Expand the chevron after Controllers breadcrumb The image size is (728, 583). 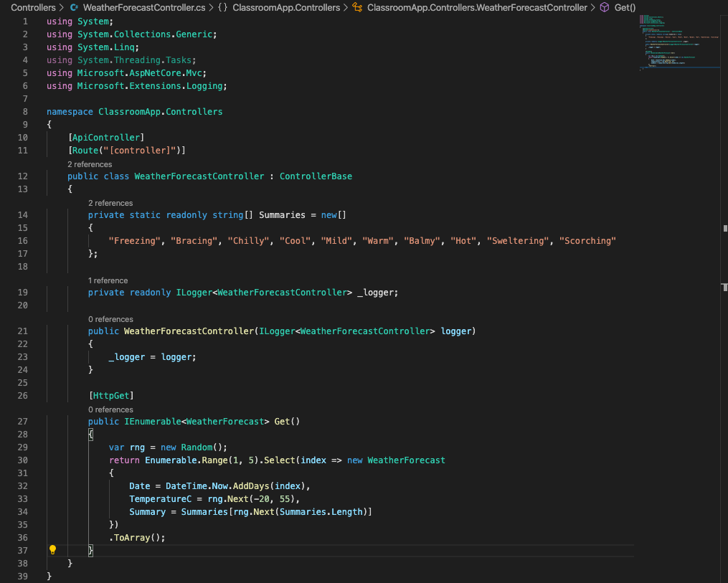pos(62,7)
